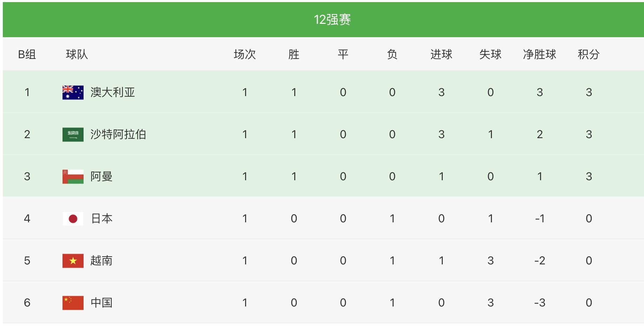Click the Oman flag icon
Screen dimensions: 644x331
tap(73, 177)
